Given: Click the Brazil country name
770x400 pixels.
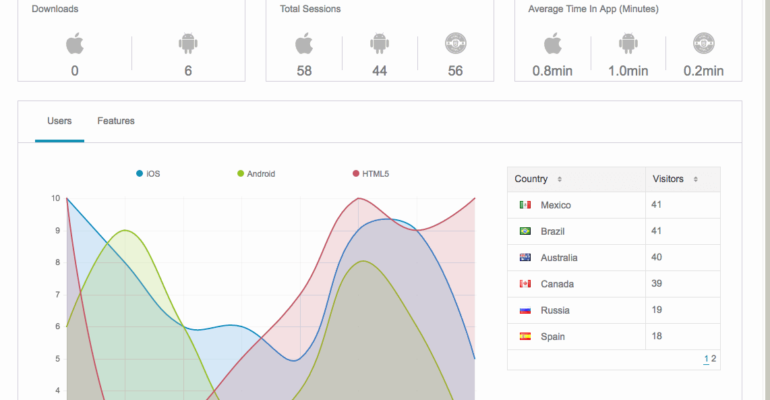Looking at the screenshot, I should pos(552,231).
